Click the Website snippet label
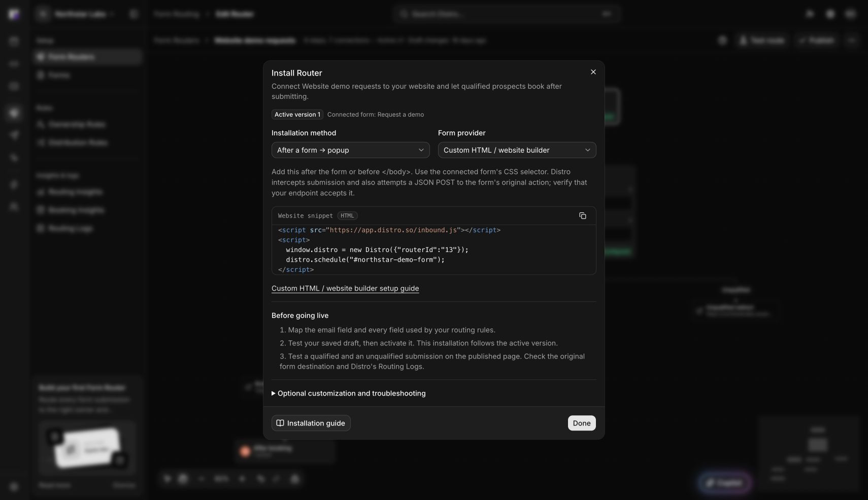This screenshot has height=500, width=868. [306, 216]
